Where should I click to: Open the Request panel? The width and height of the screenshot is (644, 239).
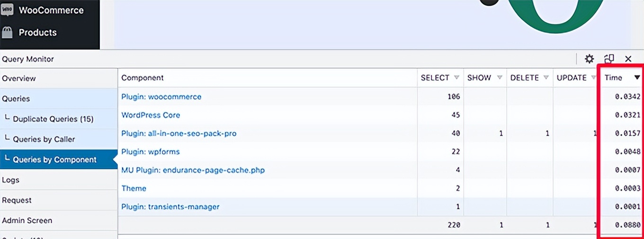click(17, 200)
